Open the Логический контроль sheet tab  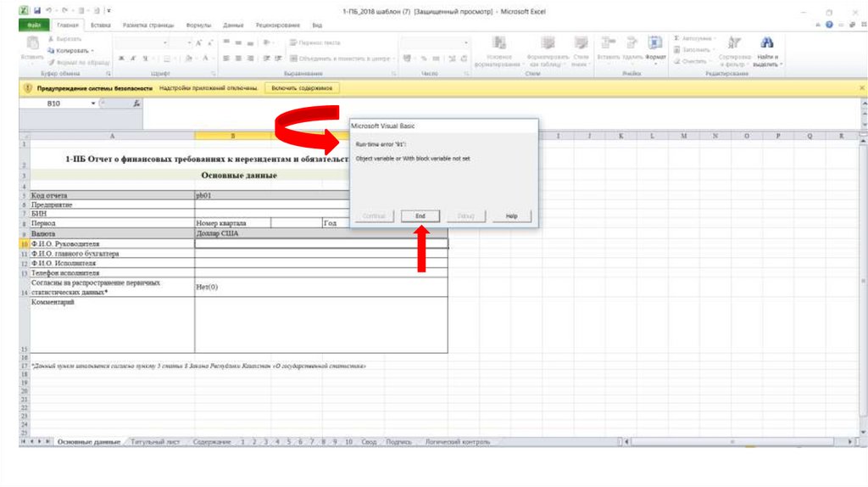457,442
